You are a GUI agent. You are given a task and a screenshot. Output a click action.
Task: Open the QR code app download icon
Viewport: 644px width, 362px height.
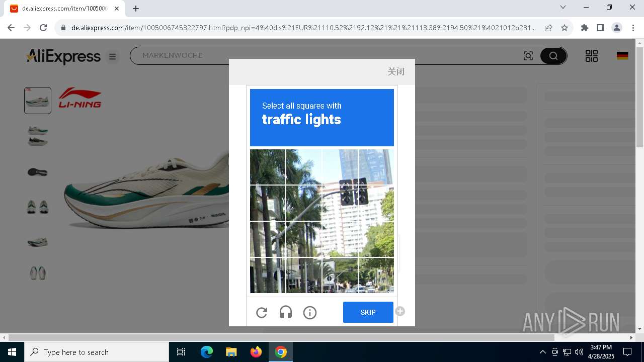(592, 56)
